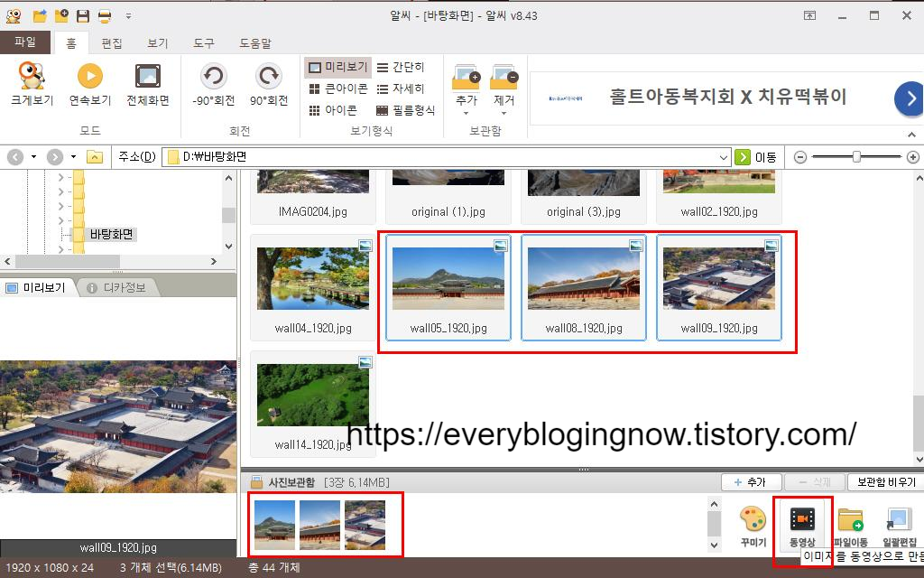
Task: Start the 연속보기 slideshow
Action: 89,84
